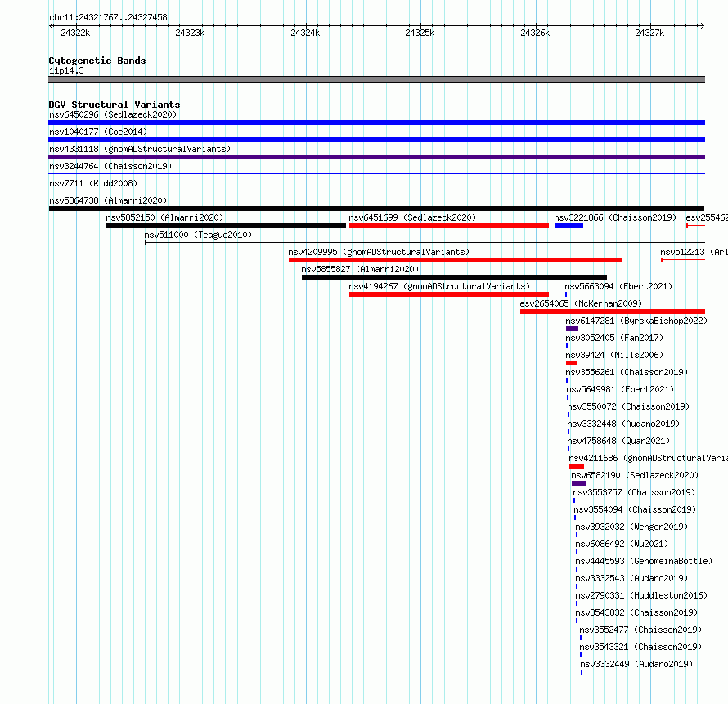Open nsv4331118 (gnomADStructuralVariants) label
This screenshot has width=728, height=704.
[140, 149]
